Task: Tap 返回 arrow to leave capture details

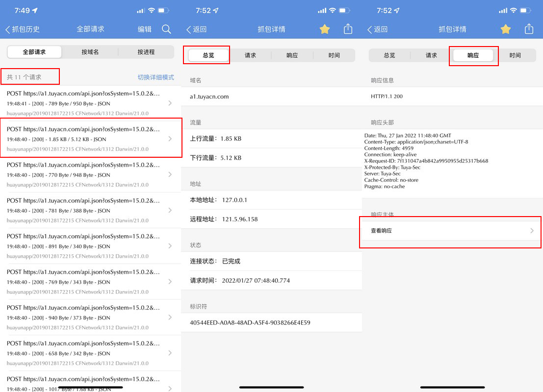Action: [x=197, y=29]
